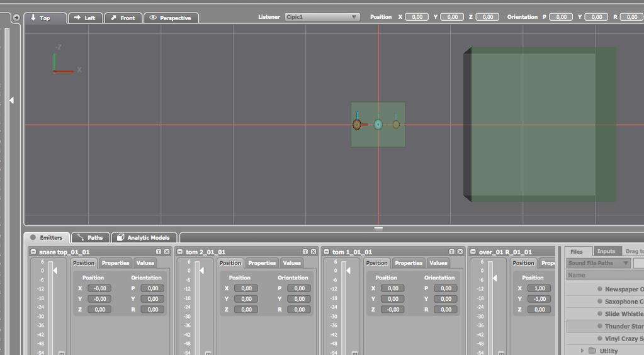
Task: Click snare top_01_01 Orientation R field
Action: [x=153, y=310]
